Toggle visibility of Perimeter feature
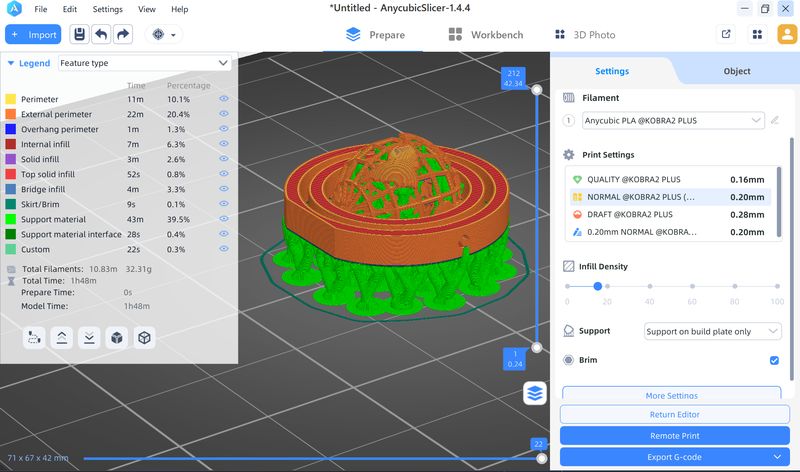The image size is (800, 472). [223, 98]
